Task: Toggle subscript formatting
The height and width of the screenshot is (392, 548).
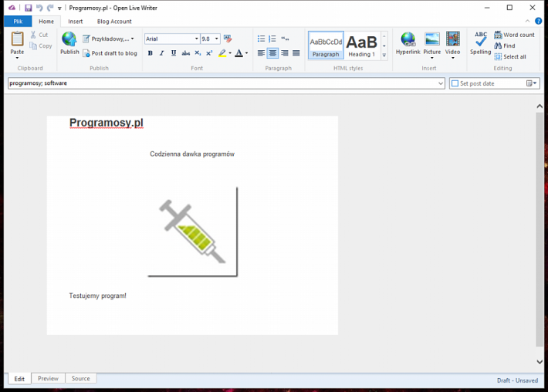Action: (x=198, y=53)
